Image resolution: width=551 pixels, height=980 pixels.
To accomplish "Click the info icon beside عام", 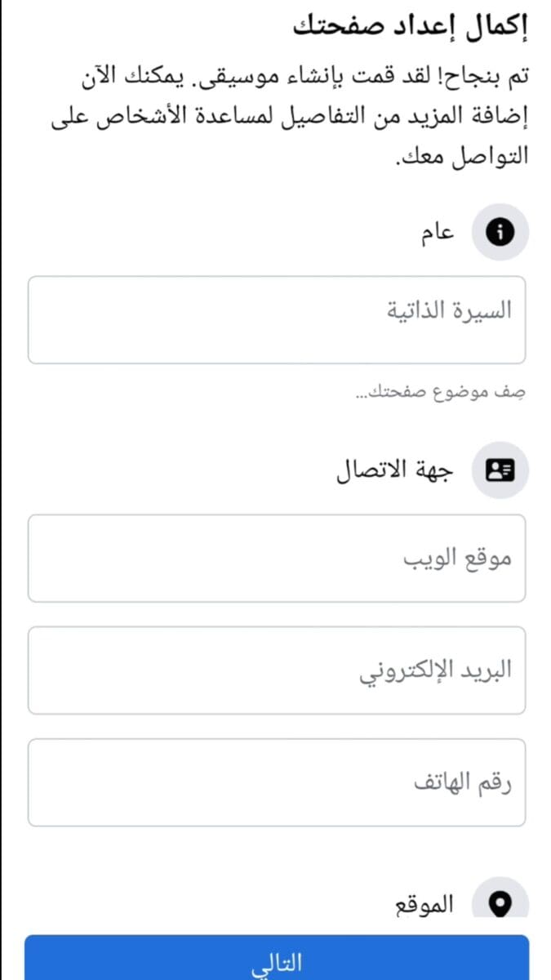I will 500,232.
